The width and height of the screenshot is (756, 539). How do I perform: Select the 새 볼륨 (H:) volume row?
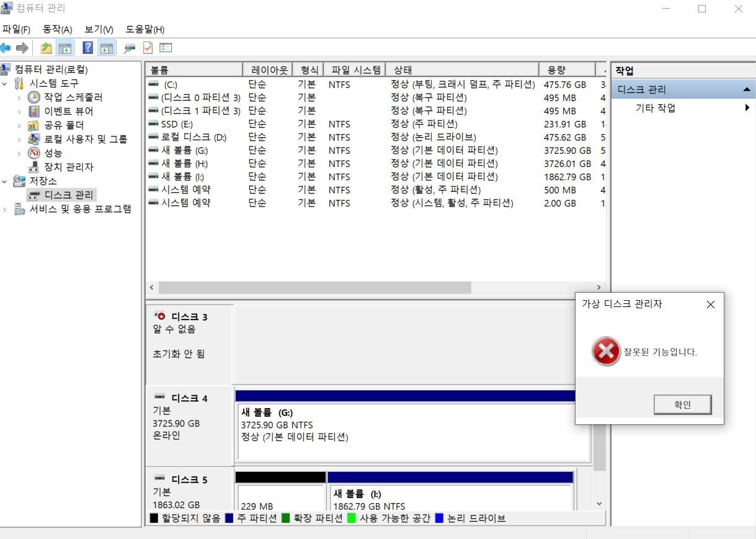pos(375,164)
